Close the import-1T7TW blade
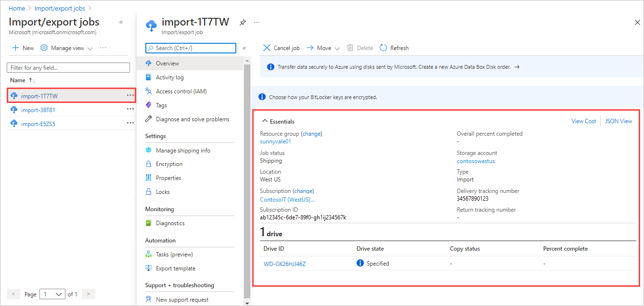Viewport: 644px width, 306px height. click(637, 22)
